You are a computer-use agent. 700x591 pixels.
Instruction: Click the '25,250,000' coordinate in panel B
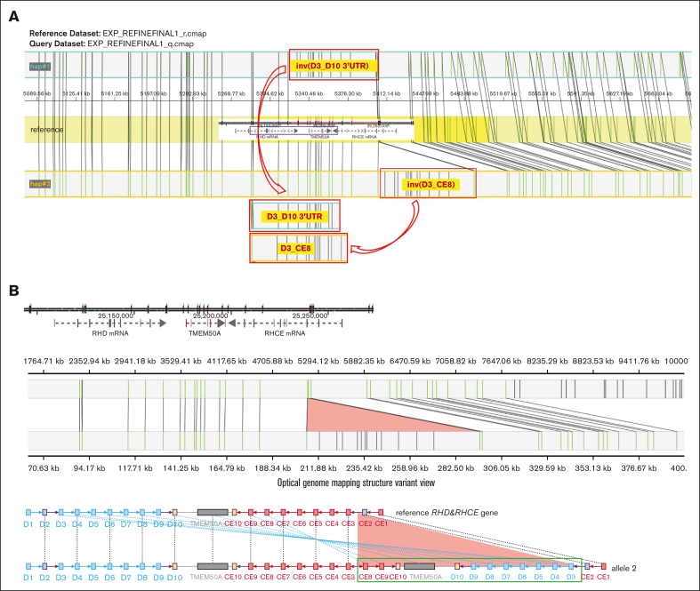pyautogui.click(x=310, y=315)
